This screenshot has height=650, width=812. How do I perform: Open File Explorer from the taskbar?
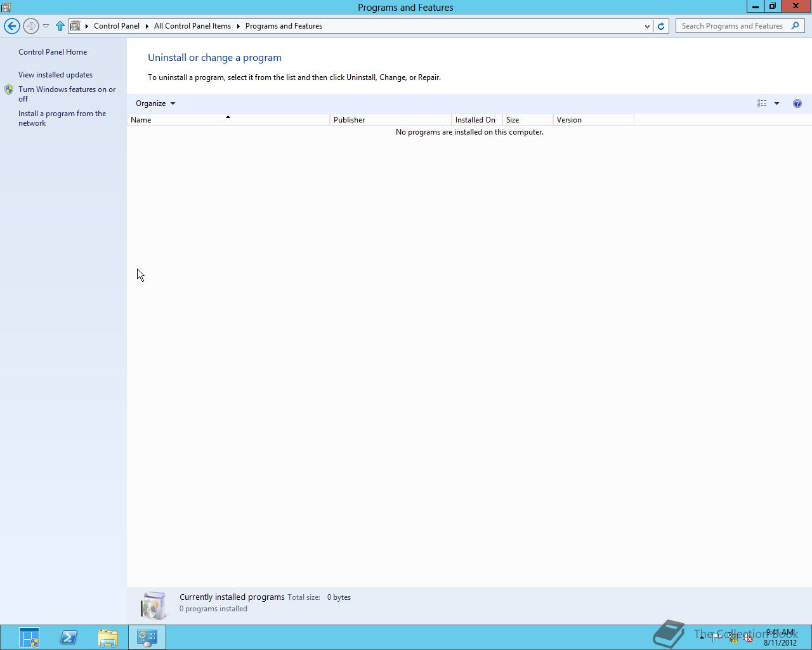click(108, 637)
